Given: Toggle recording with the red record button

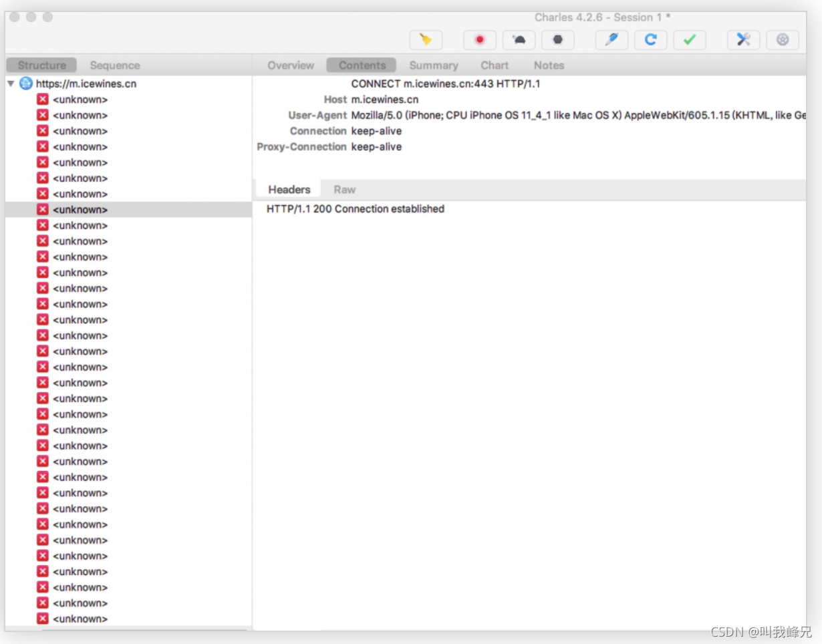Looking at the screenshot, I should click(x=480, y=40).
